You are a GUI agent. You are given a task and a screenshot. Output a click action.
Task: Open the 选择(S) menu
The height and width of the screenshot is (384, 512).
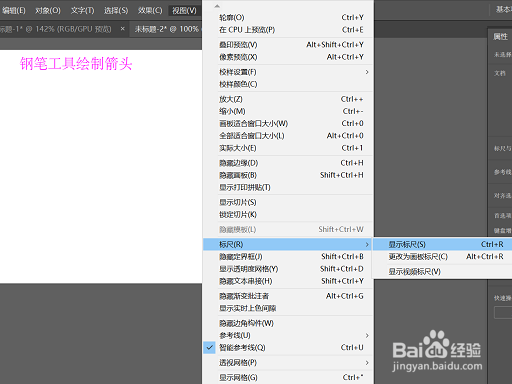pos(116,10)
